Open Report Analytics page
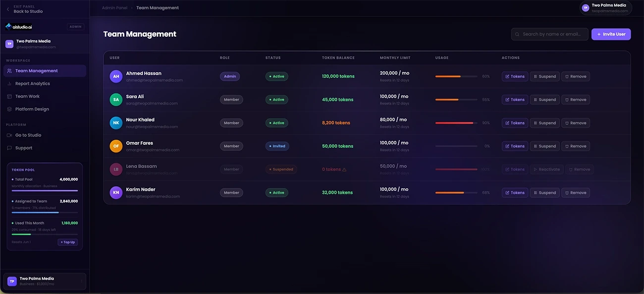This screenshot has height=294, width=644. coord(45,84)
